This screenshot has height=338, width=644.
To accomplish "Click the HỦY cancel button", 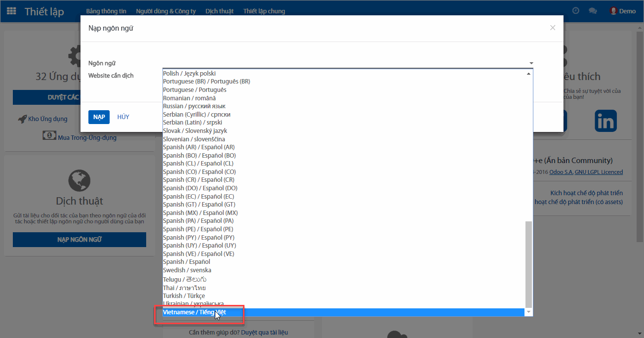I will tap(123, 117).
